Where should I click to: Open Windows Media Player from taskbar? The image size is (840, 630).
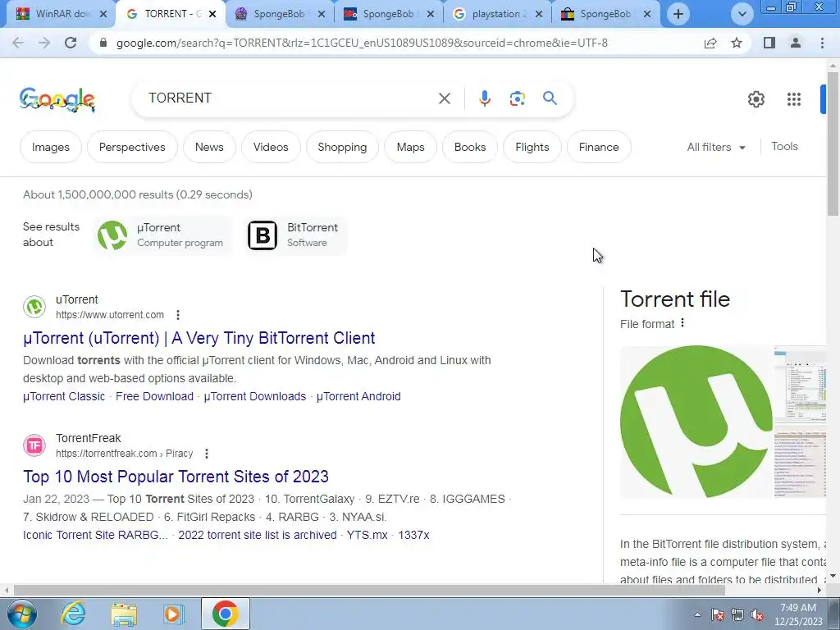coord(173,614)
